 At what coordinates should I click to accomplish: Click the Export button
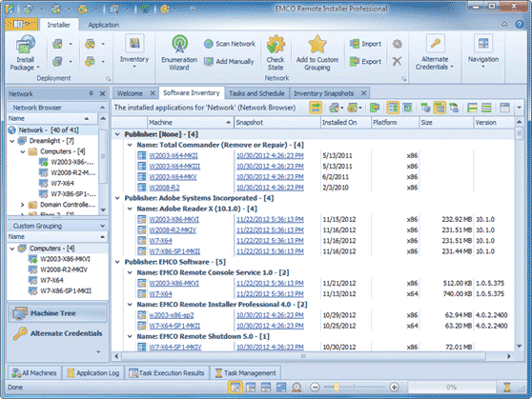pyautogui.click(x=365, y=61)
